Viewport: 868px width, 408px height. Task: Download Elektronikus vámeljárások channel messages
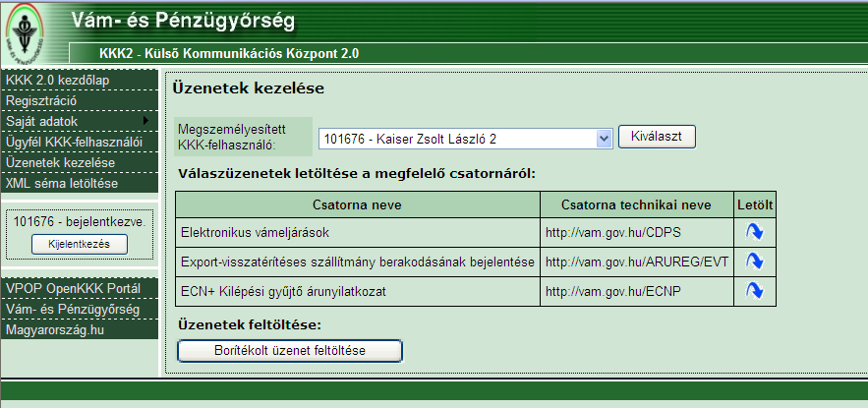pos(755,232)
